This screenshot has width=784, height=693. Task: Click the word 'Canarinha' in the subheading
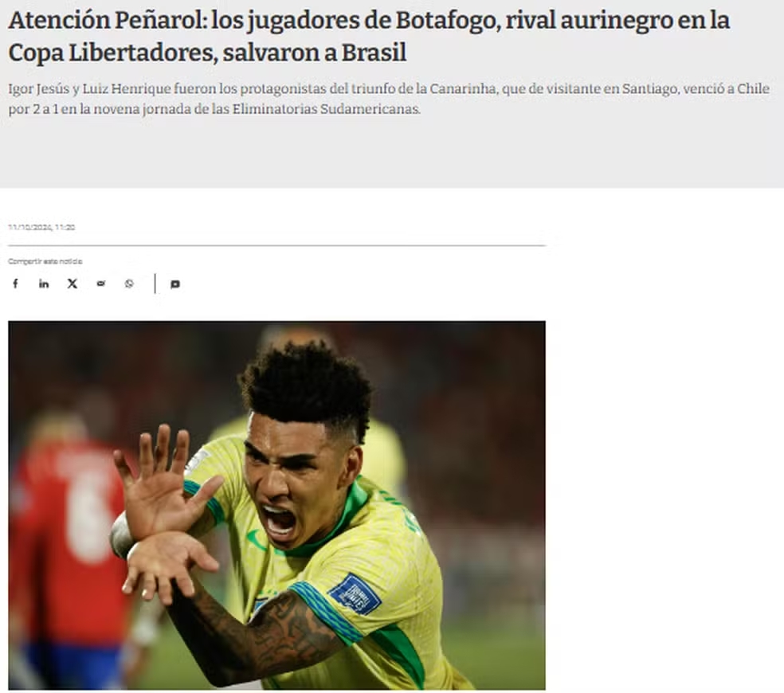tap(463, 88)
